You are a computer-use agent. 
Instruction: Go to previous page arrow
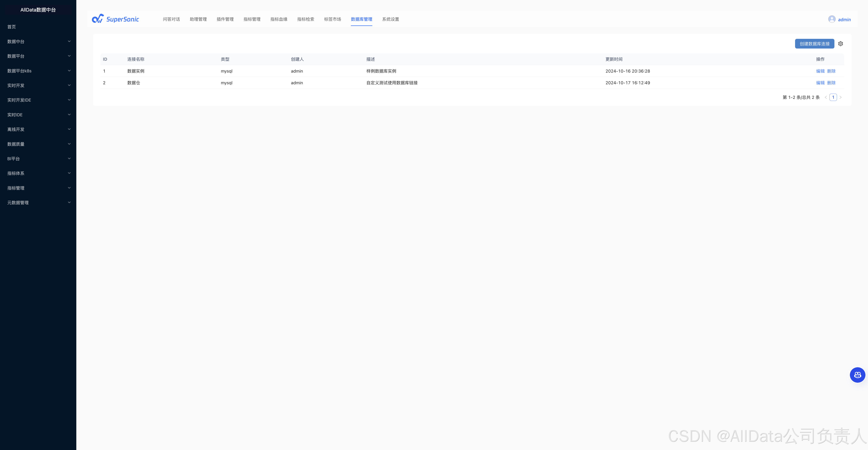click(x=826, y=97)
